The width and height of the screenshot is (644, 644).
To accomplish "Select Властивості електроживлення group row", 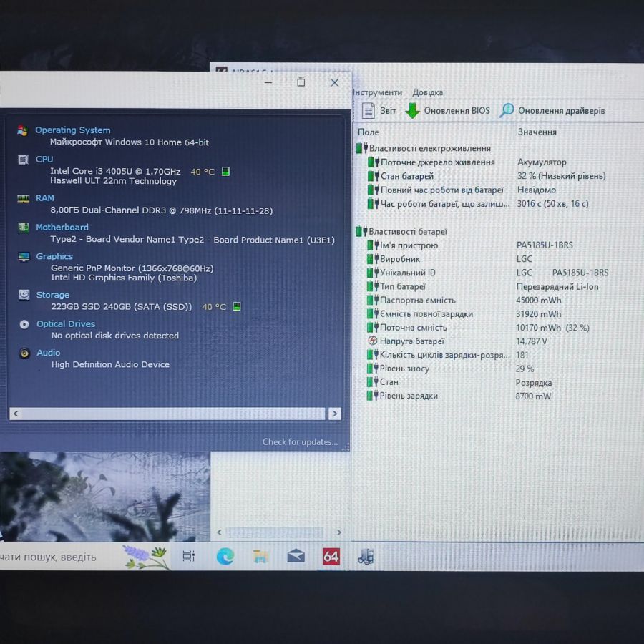I will click(x=424, y=148).
